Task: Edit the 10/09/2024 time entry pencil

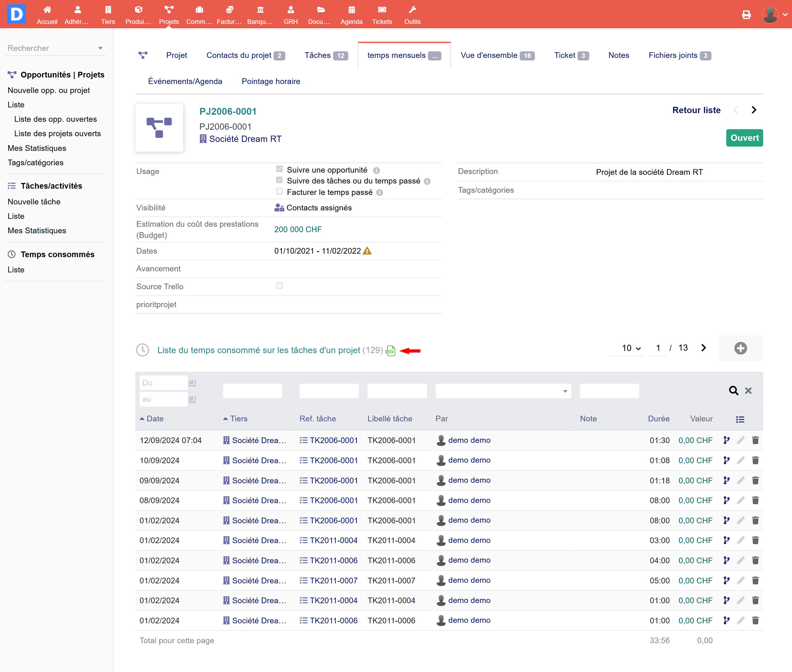Action: (x=740, y=460)
